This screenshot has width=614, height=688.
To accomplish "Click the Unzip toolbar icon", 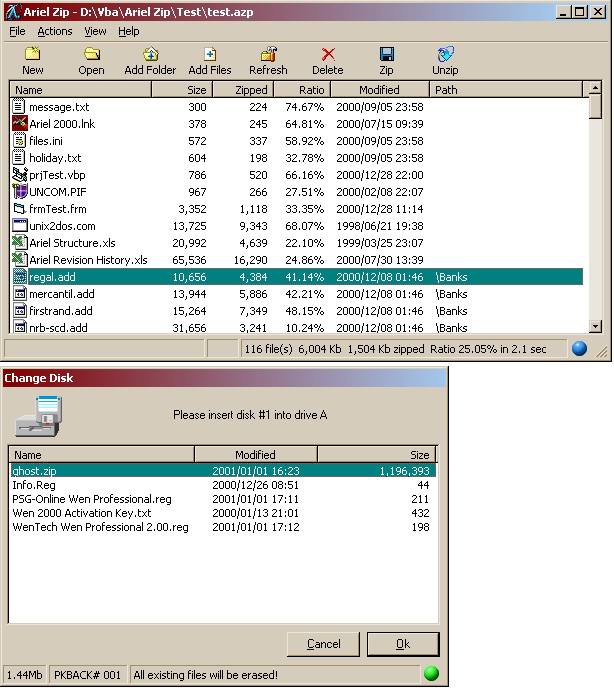I will (446, 55).
